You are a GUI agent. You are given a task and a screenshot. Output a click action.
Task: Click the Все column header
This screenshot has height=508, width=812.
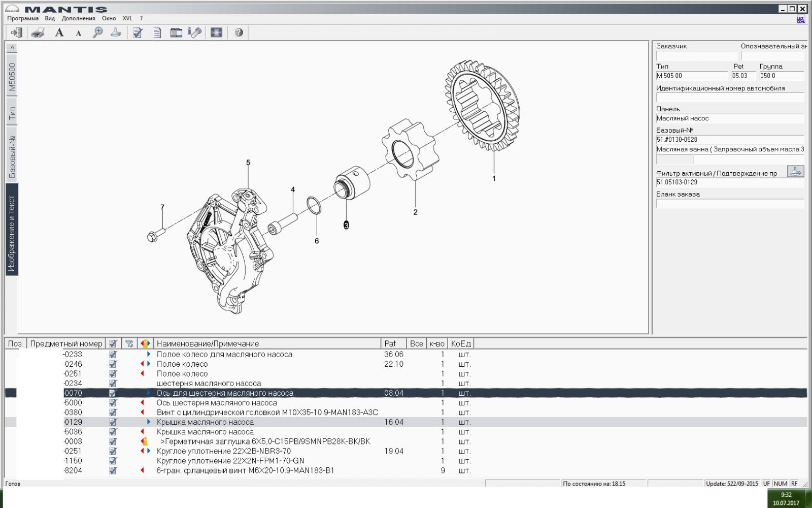pos(417,343)
